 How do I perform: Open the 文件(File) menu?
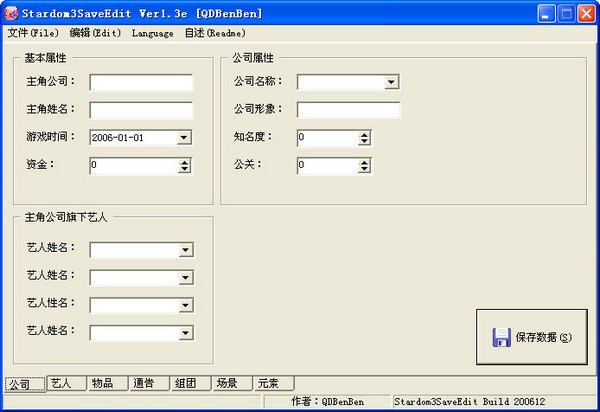tap(33, 33)
